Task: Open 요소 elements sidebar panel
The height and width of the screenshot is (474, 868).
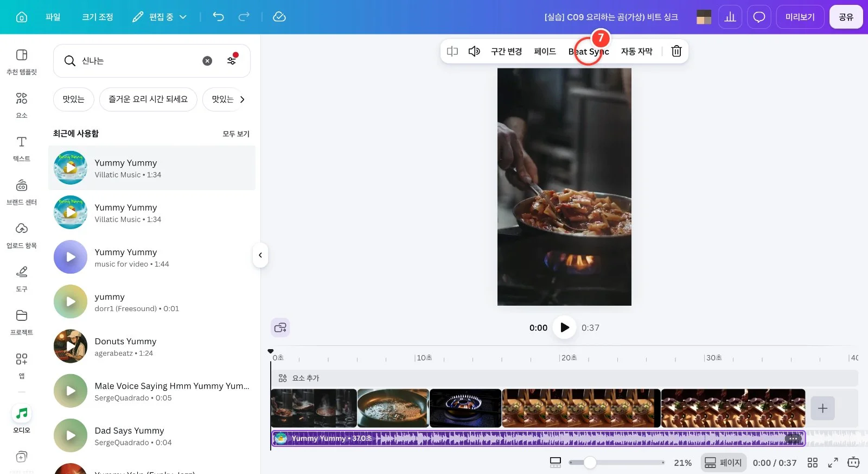Action: (22, 105)
